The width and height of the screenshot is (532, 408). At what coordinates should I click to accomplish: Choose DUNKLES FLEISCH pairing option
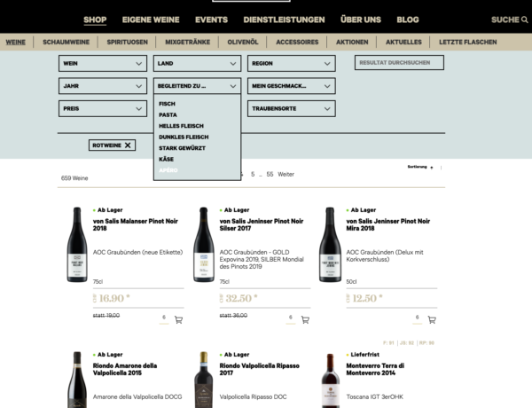184,137
